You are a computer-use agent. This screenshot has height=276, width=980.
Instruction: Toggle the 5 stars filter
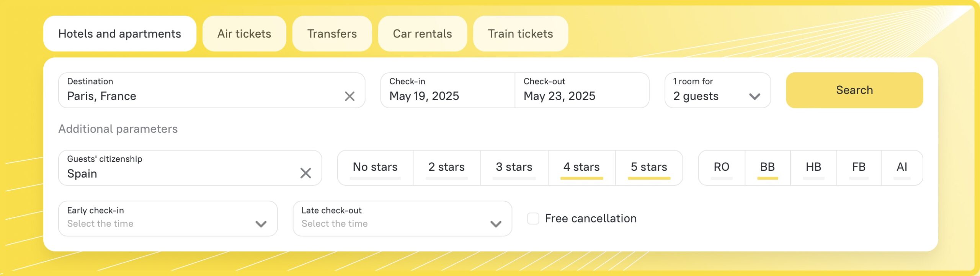649,167
